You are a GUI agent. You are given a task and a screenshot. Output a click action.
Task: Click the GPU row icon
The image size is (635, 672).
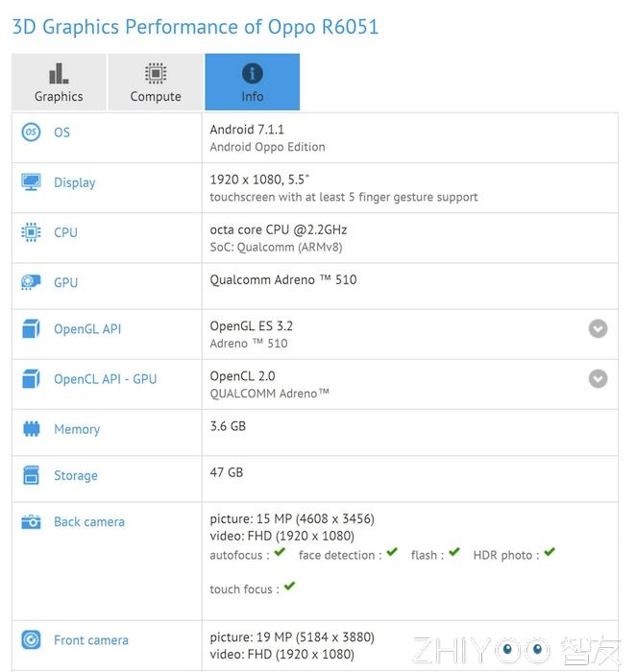point(32,282)
